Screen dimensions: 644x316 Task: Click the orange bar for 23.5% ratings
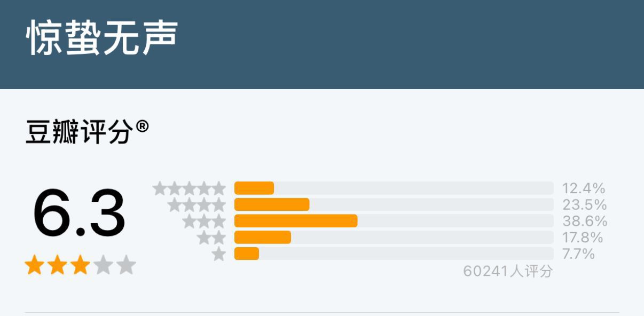[272, 205]
